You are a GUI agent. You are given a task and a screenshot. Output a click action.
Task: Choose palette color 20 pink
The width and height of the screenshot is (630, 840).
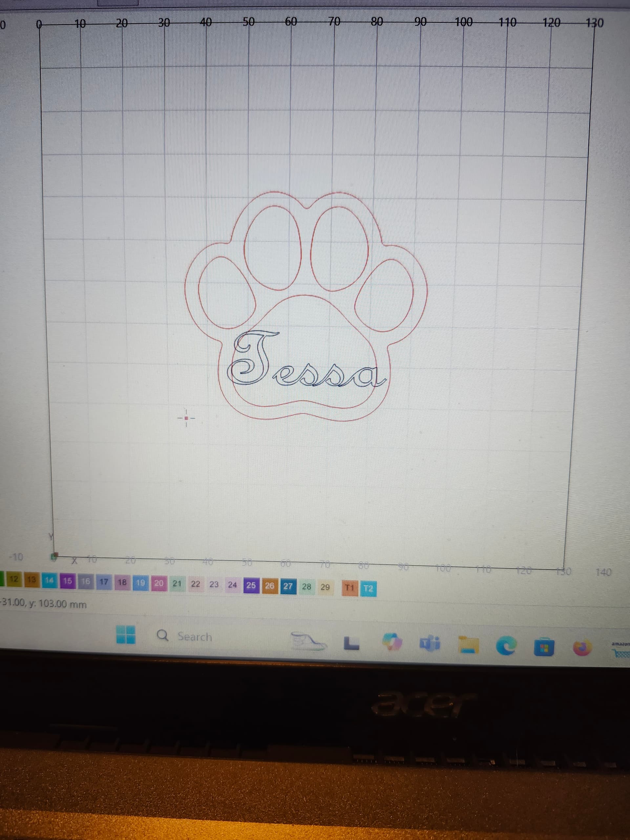click(159, 583)
